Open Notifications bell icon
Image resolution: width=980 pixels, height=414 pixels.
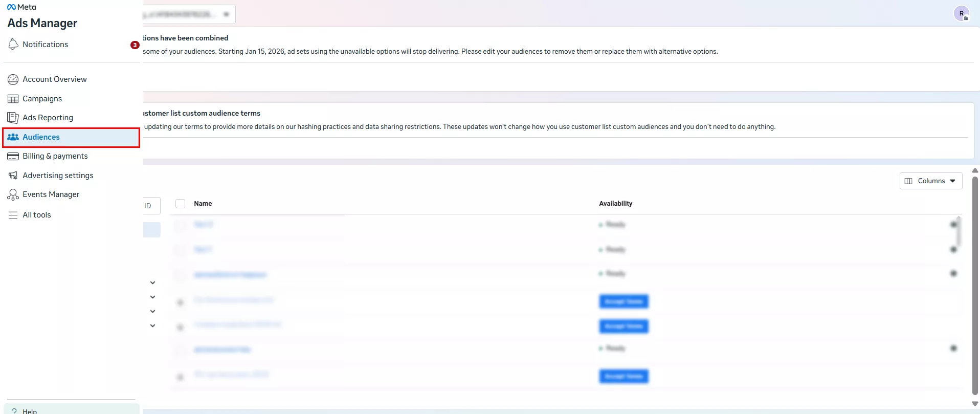point(13,45)
